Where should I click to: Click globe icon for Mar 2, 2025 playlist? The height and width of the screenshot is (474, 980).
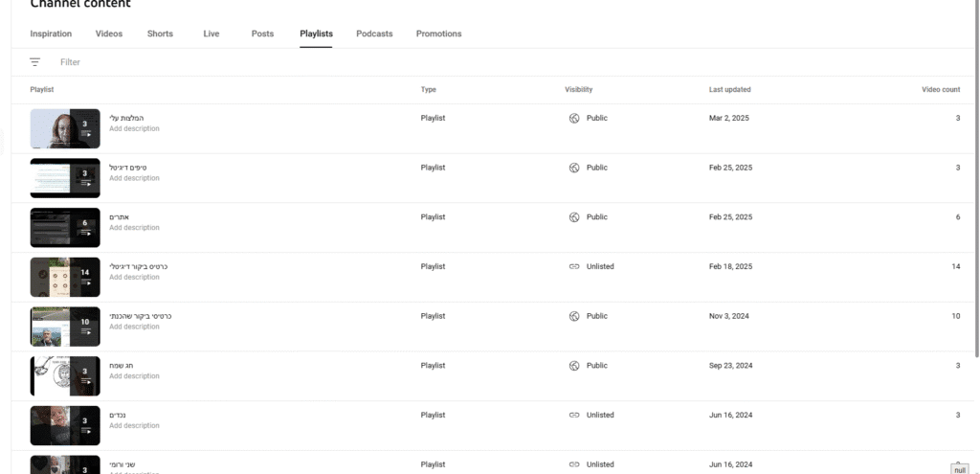coord(574,118)
